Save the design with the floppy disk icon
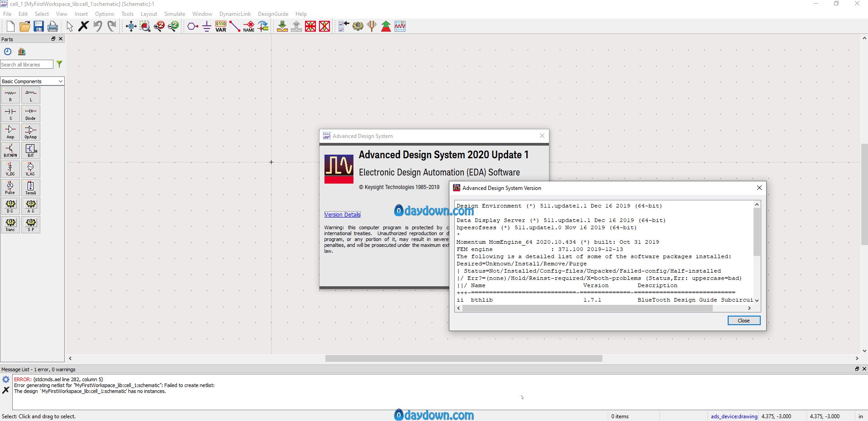This screenshot has height=421, width=868. [39, 26]
